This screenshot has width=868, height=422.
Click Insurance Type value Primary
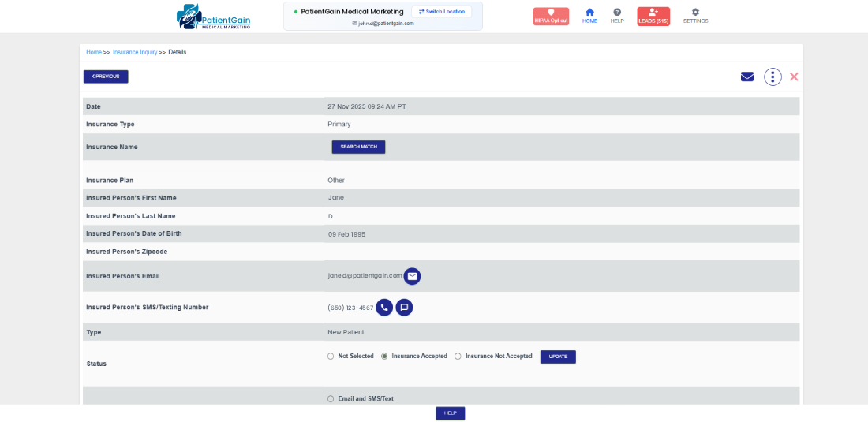[339, 125]
